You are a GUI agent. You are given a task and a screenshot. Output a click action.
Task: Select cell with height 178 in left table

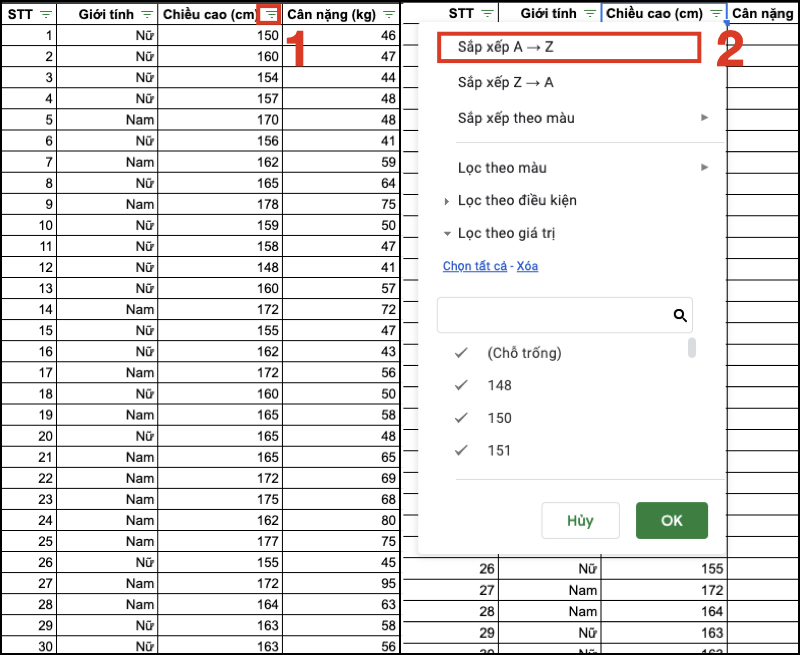220,204
